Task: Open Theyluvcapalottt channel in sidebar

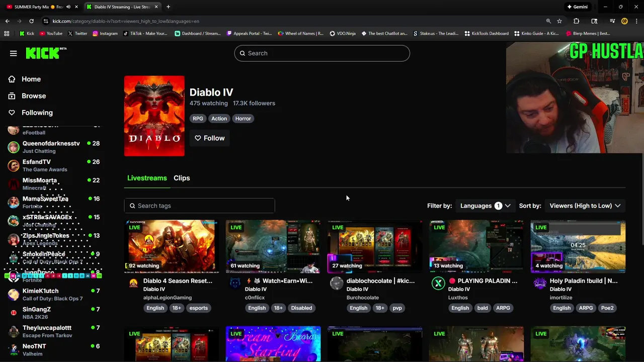Action: [54, 331]
